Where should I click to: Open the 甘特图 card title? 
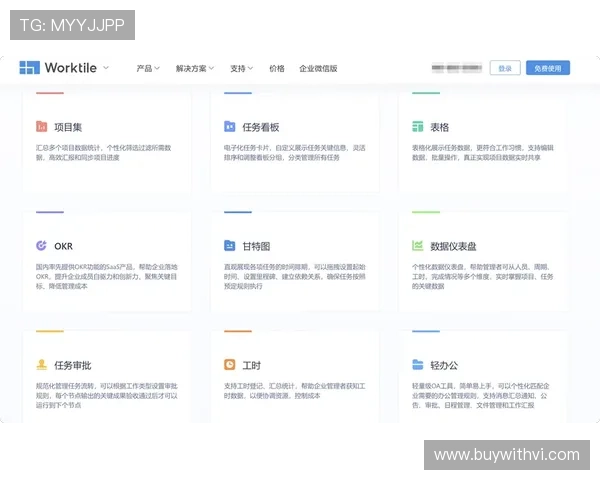click(256, 246)
